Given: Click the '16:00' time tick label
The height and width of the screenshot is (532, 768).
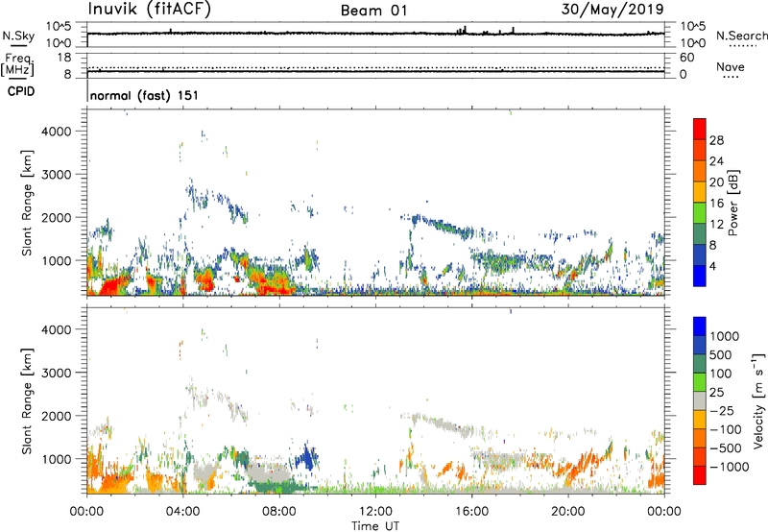Looking at the screenshot, I should pyautogui.click(x=471, y=512).
